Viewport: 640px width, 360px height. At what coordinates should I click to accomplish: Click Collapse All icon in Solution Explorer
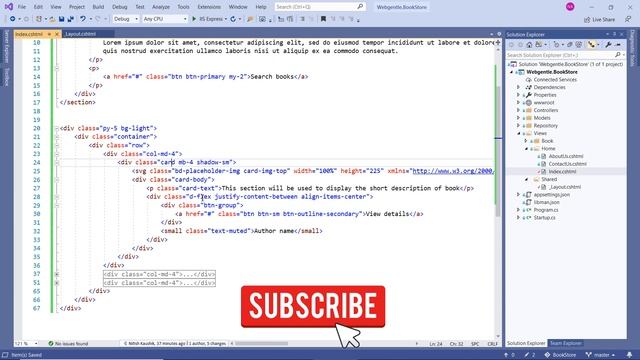pyautogui.click(x=569, y=45)
